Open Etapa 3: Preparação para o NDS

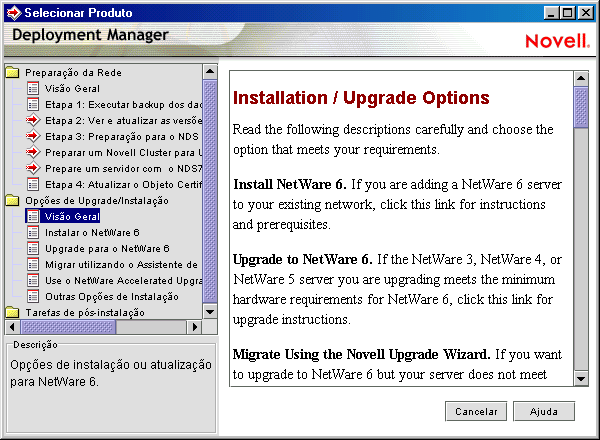tap(122, 137)
